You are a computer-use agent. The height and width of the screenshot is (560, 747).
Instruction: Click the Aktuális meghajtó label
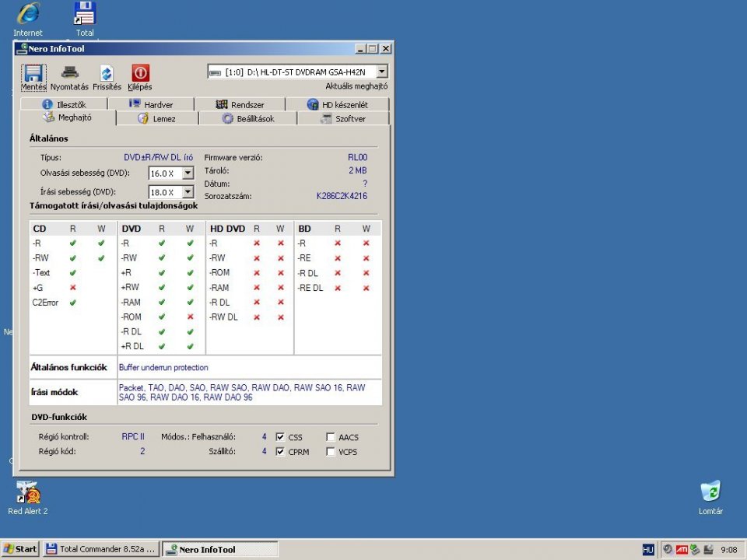[356, 86]
